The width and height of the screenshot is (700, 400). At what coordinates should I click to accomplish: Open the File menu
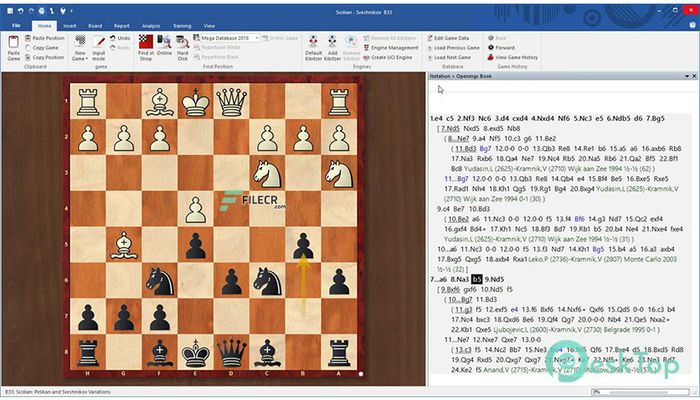coord(17,26)
